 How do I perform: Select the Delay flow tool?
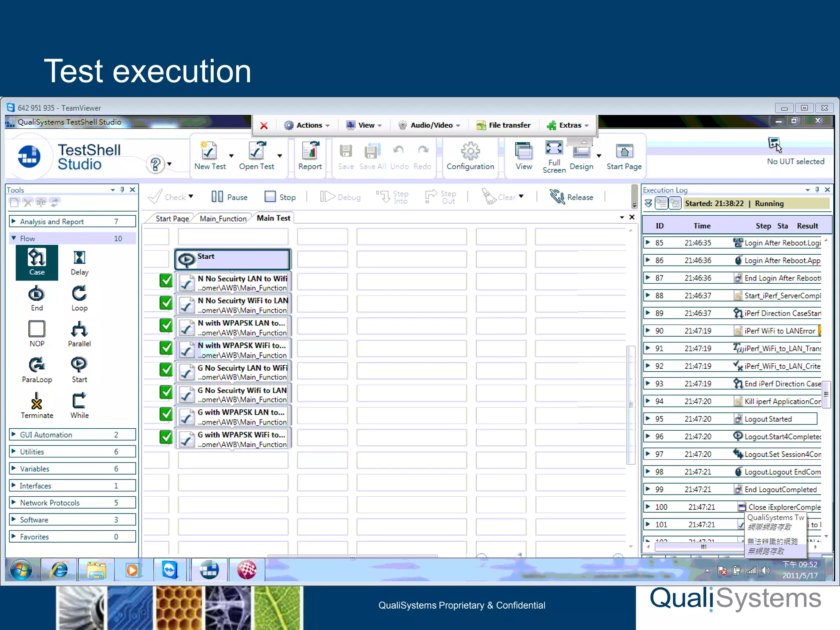tap(79, 262)
